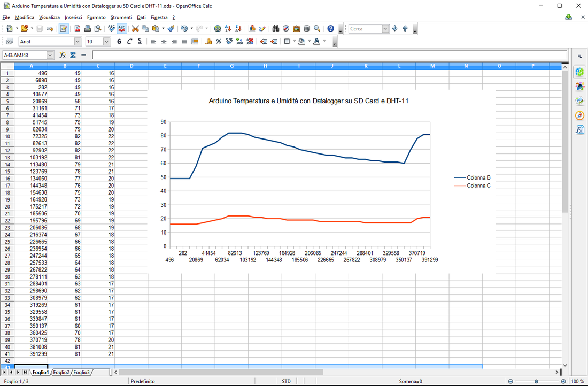Viewport: 588px width, 386px height.
Task: Insert Chart bar-graph icon
Action: tap(252, 28)
